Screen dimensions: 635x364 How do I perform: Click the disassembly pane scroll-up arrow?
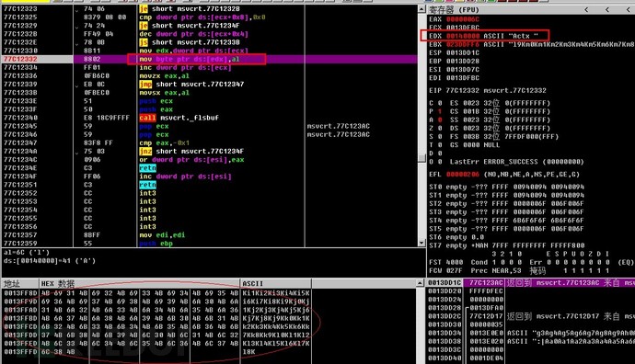421,9
